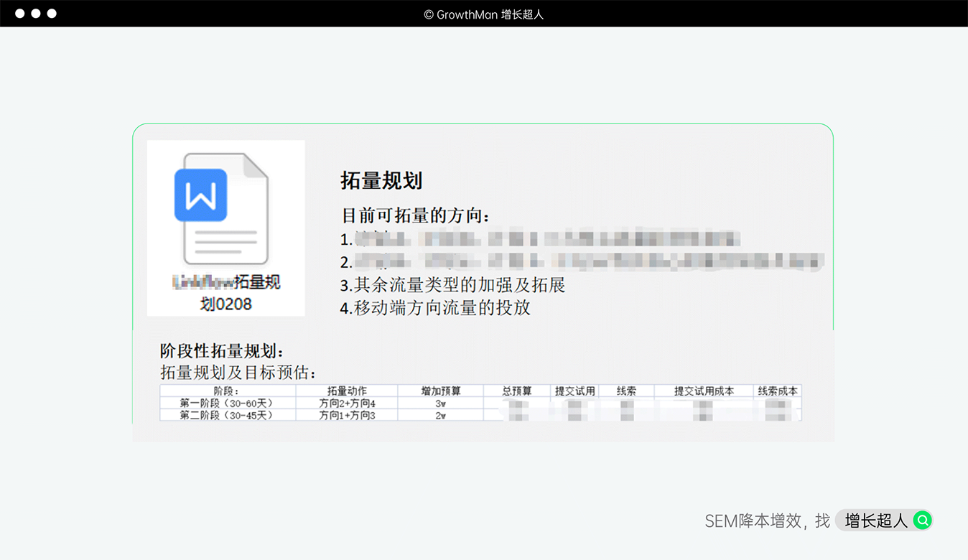Click the 拓量规划 heading
968x560 pixels.
[x=381, y=181]
